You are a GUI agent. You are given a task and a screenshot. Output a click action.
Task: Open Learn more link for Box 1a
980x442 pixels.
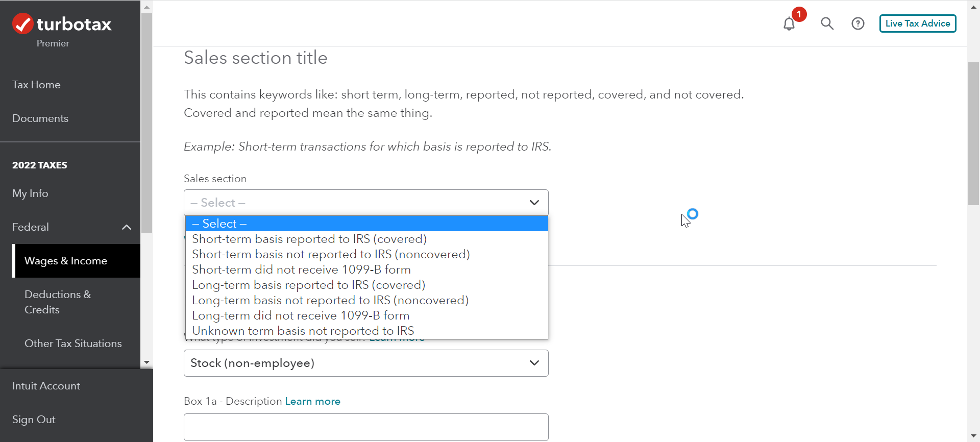312,401
